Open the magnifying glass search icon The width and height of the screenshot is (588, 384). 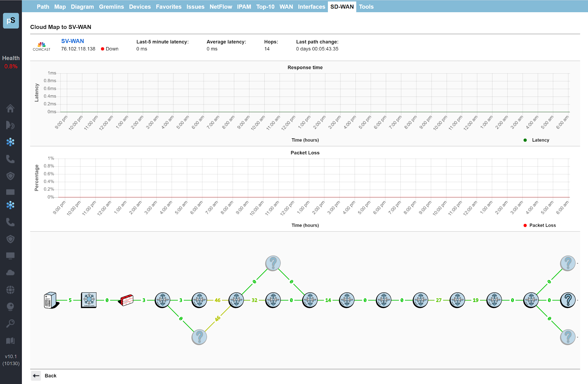(x=10, y=324)
